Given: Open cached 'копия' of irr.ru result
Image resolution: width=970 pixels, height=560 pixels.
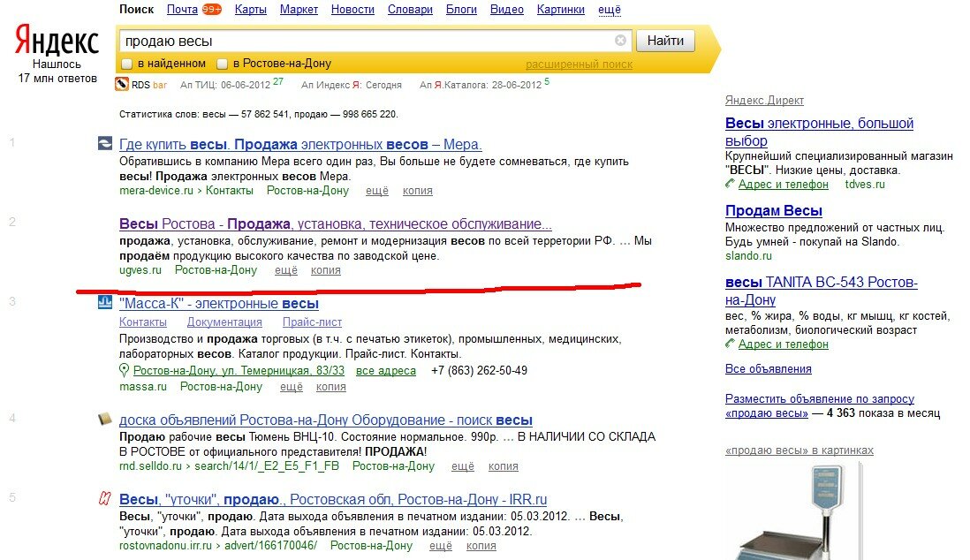Looking at the screenshot, I should [481, 546].
